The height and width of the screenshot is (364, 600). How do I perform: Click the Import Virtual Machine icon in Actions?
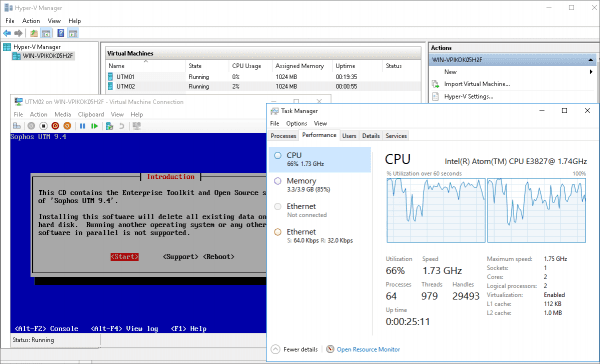(435, 84)
